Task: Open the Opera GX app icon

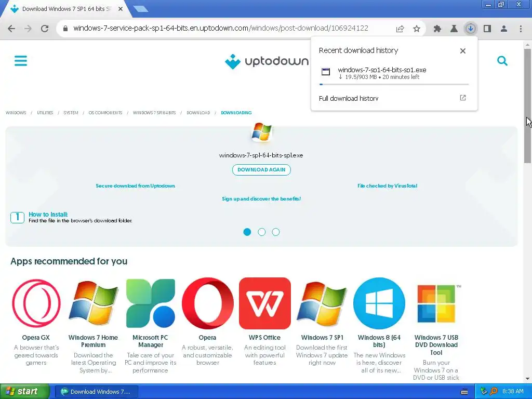Action: 36,303
